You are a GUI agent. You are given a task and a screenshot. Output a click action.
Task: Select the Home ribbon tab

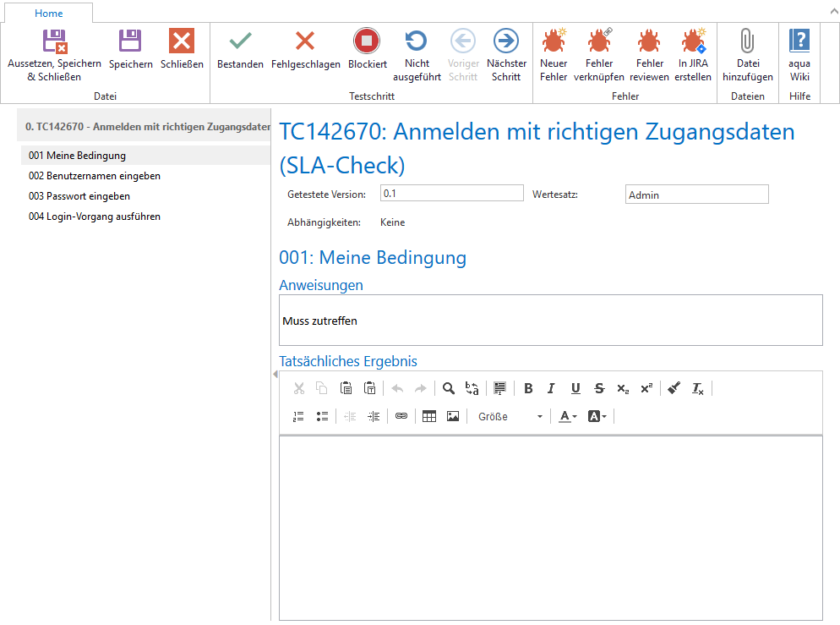48,13
